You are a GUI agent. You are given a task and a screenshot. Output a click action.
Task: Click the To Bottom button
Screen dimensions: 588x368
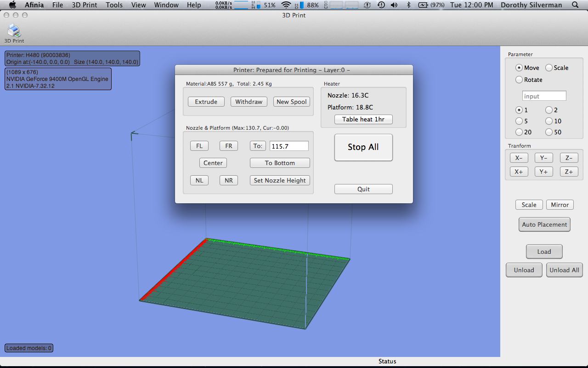coord(280,163)
